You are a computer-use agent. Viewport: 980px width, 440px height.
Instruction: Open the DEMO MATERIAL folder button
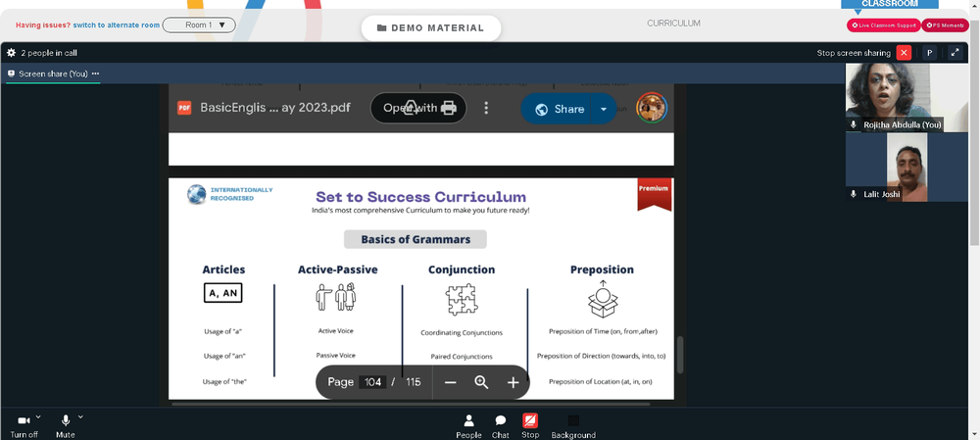430,28
